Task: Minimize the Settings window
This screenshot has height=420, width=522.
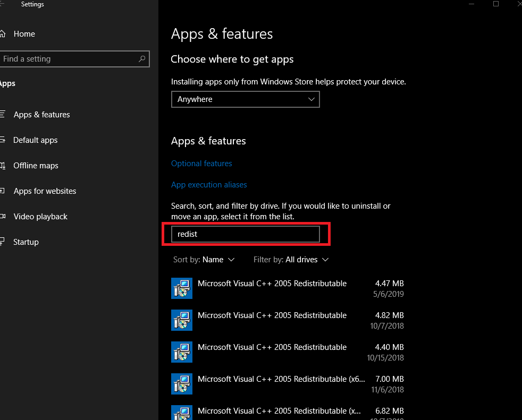Action: (472, 4)
